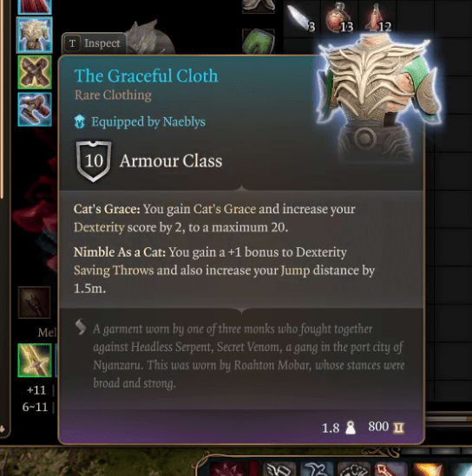Open the Saving Throws keyword link
The width and height of the screenshot is (472, 476).
coord(114,271)
